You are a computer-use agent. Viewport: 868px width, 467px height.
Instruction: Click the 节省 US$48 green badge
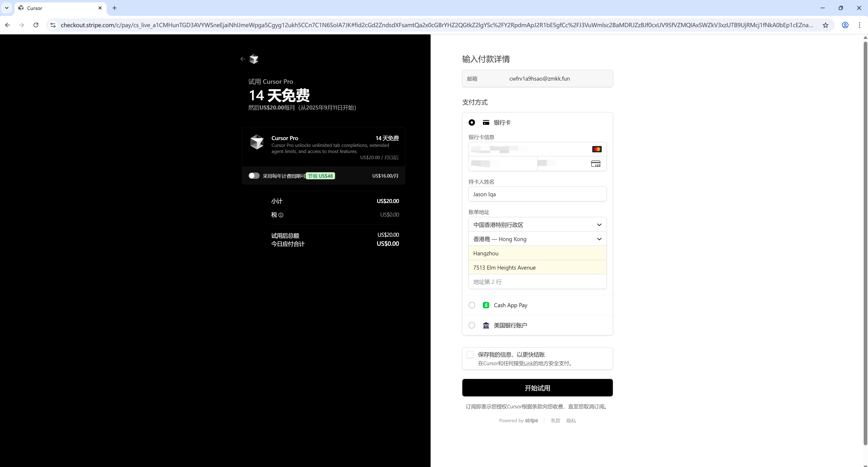pos(320,176)
